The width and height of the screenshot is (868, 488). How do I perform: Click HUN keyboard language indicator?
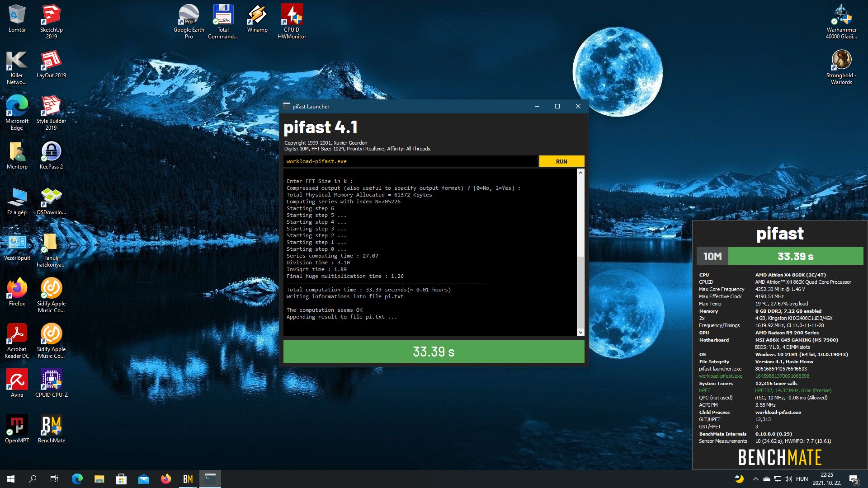802,479
